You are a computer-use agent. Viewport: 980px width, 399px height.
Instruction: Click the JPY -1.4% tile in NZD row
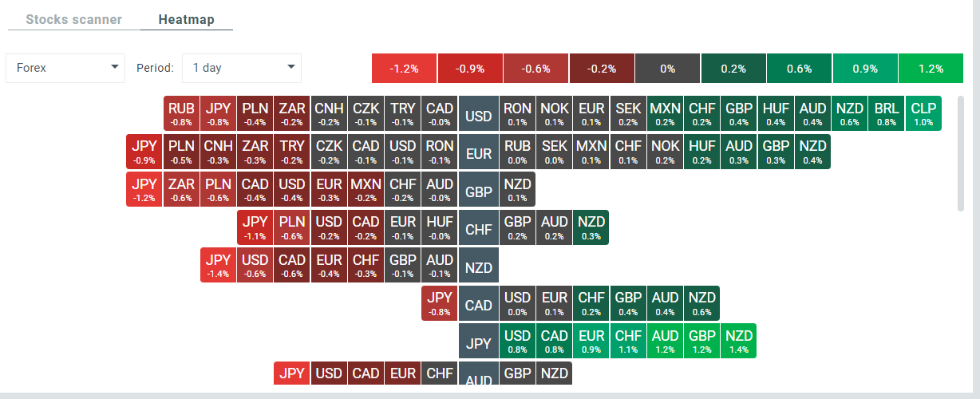point(218,264)
